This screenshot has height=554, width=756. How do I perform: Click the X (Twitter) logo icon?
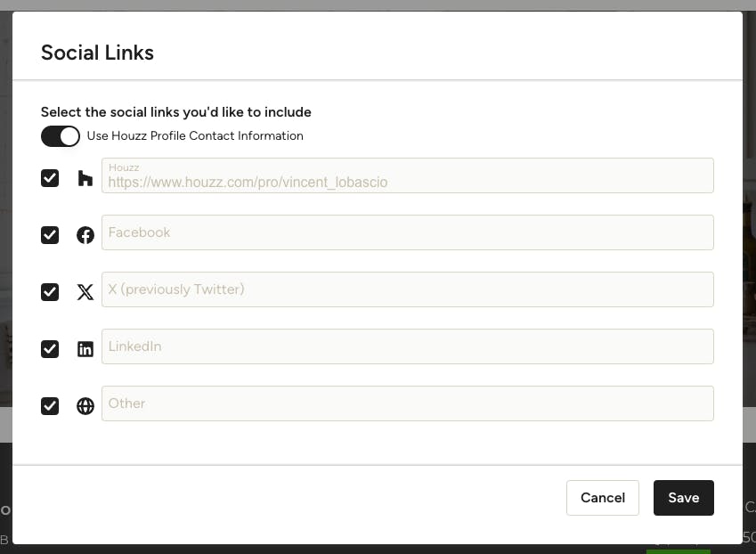(x=85, y=292)
